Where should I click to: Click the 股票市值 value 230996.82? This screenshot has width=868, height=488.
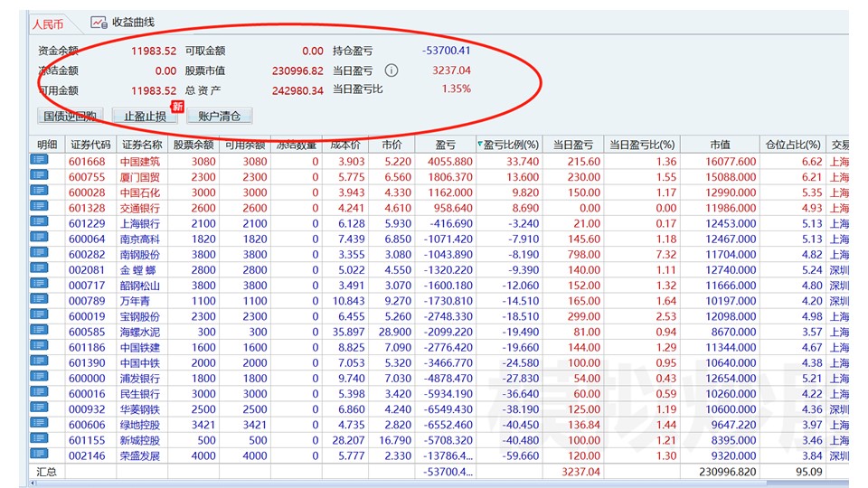(297, 70)
